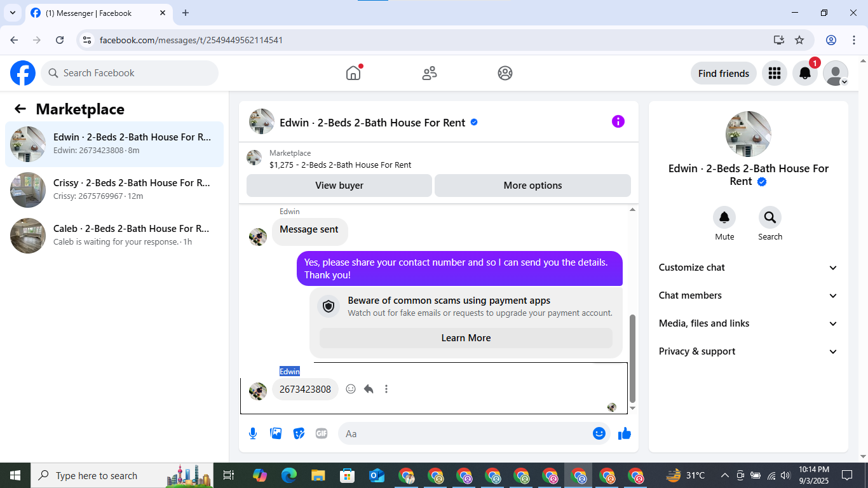Open Task View on the taskbar

(229, 475)
